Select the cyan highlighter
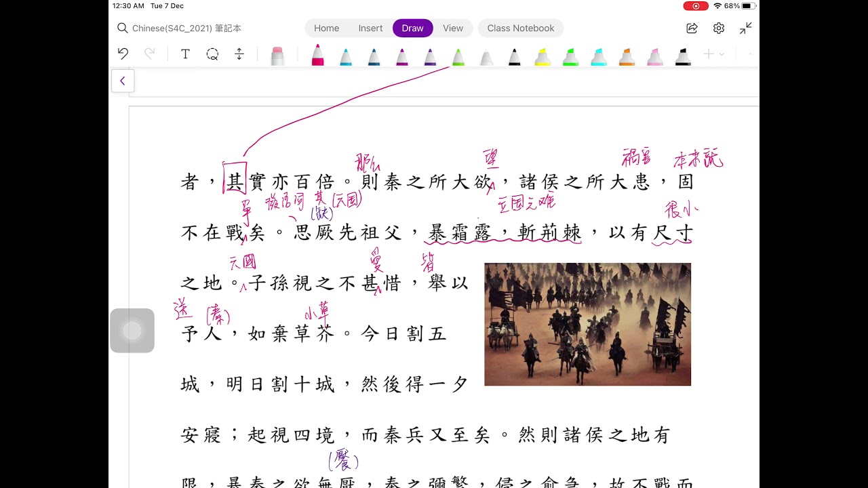868x488 pixels. tap(599, 57)
